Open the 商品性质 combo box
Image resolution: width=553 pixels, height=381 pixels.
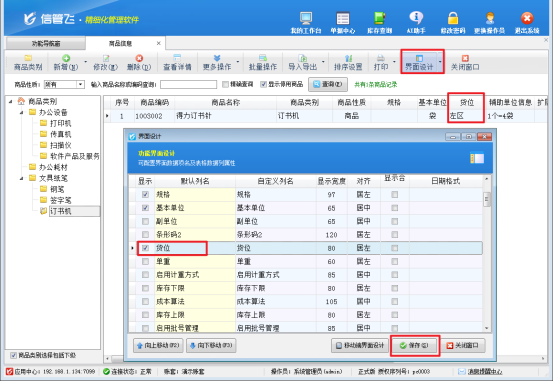[64, 85]
